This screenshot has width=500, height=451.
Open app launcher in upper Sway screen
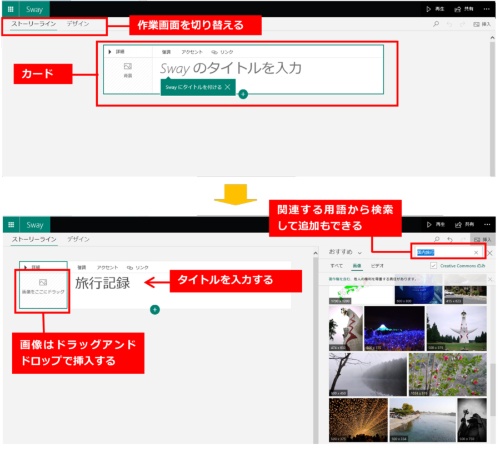pos(10,9)
